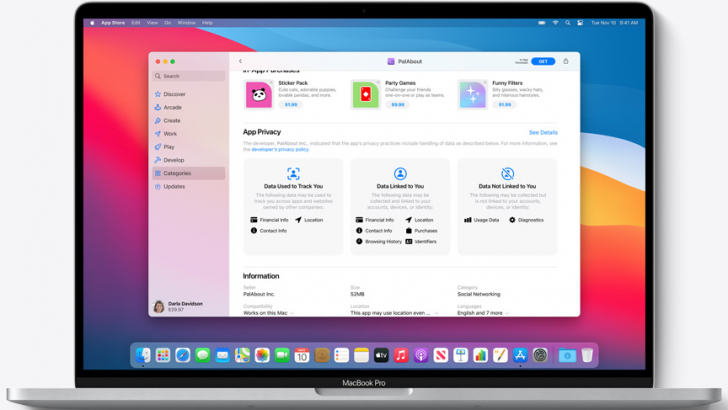Open the App Store menu
Screen dimensions: 728x410
(x=113, y=23)
